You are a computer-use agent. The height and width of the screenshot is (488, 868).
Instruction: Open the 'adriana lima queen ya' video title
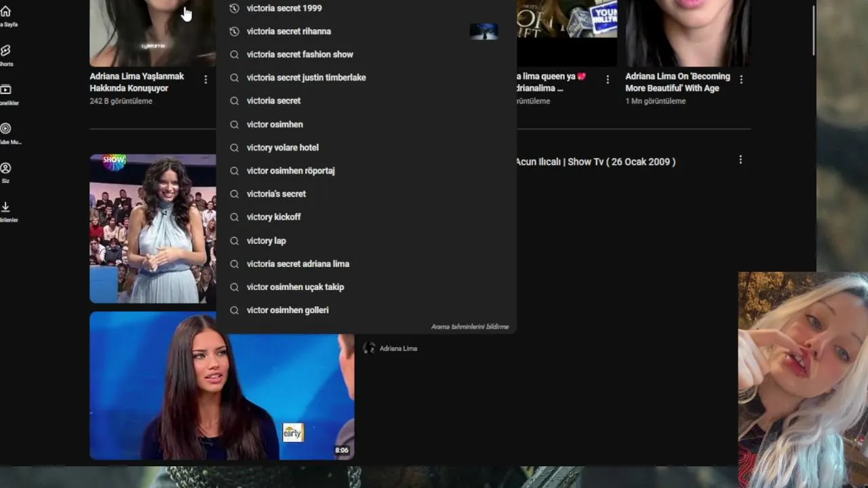click(x=551, y=82)
